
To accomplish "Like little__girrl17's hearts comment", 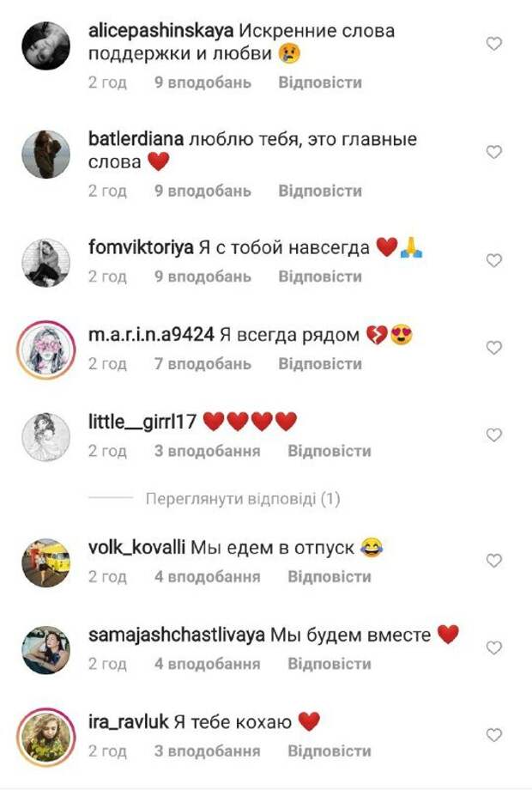I will (493, 434).
